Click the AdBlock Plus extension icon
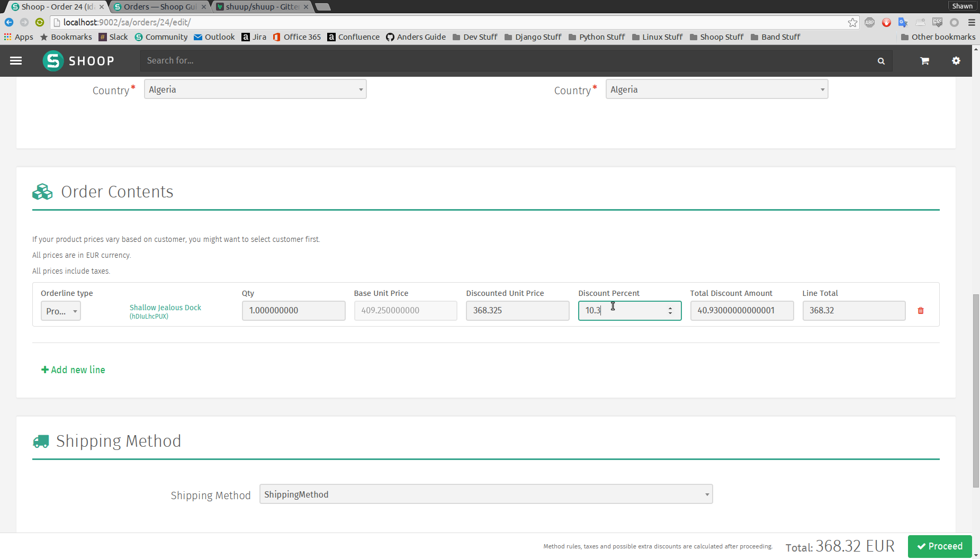The height and width of the screenshot is (559, 980). 869,22
